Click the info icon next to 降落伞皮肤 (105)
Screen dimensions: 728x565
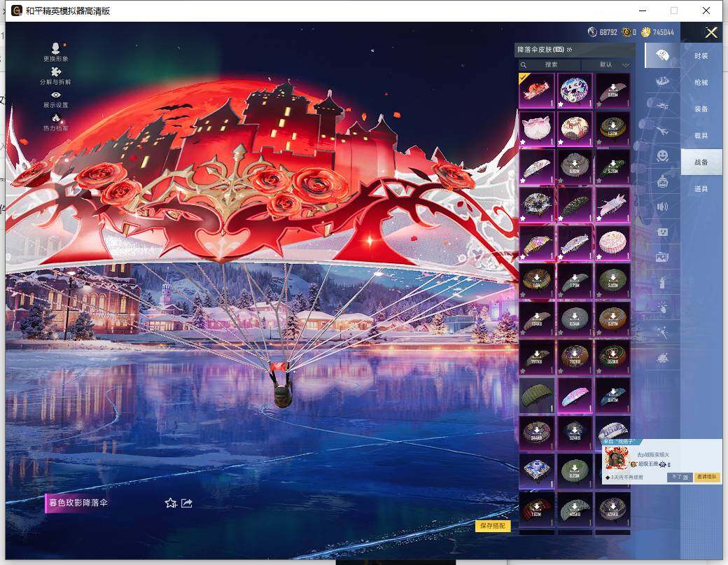(x=570, y=50)
